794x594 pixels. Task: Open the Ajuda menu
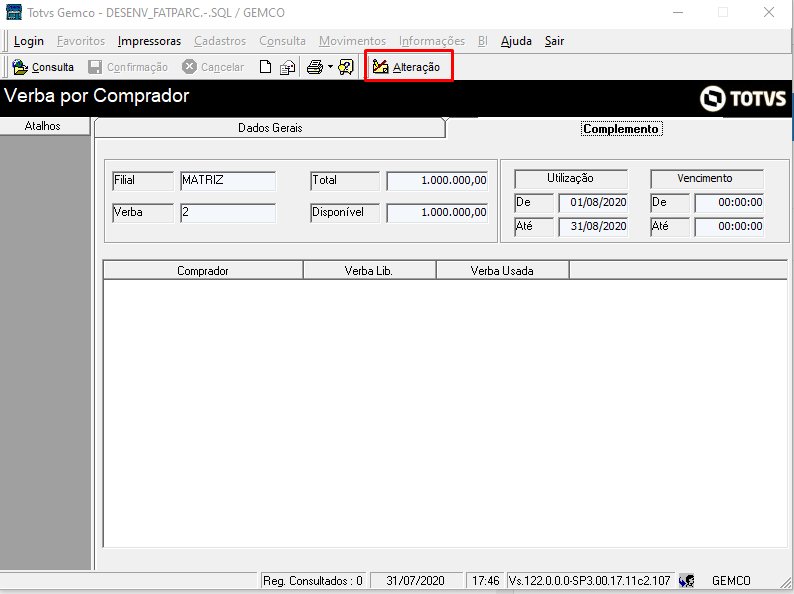tap(516, 41)
